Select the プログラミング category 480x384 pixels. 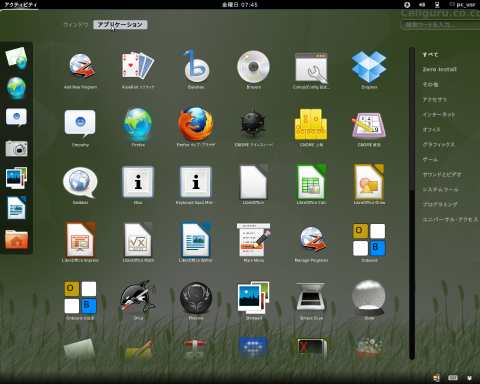[440, 204]
